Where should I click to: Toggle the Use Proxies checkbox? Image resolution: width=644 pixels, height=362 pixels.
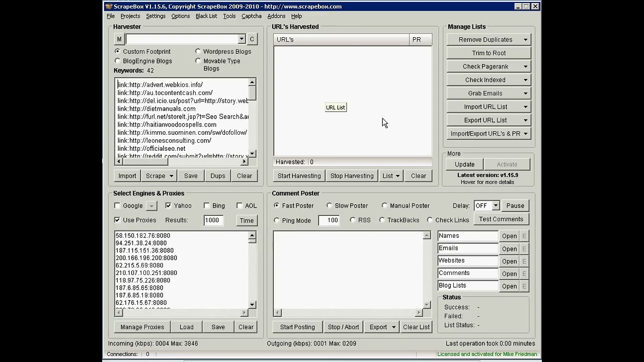pyautogui.click(x=118, y=220)
